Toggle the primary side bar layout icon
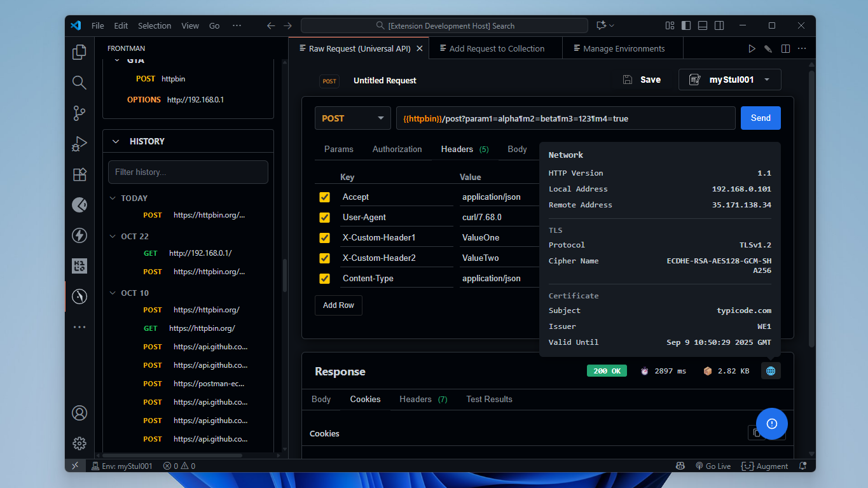Screen dimensions: 868x488 click(686, 26)
